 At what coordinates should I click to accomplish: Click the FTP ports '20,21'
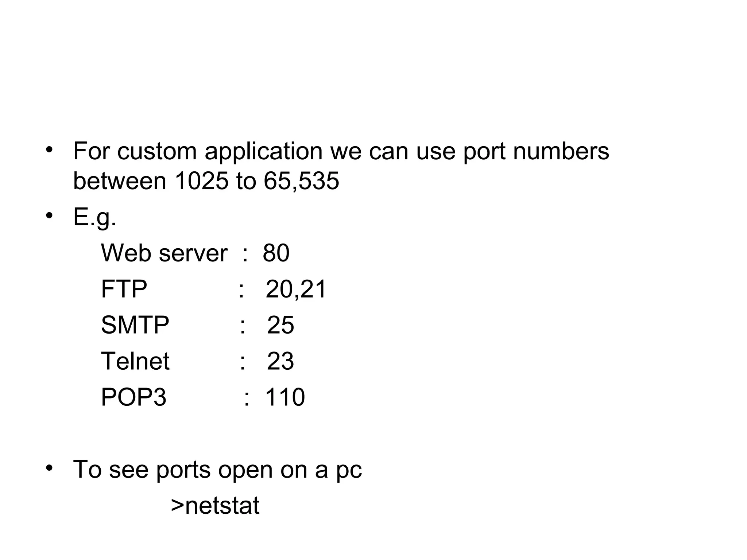[x=296, y=289]
